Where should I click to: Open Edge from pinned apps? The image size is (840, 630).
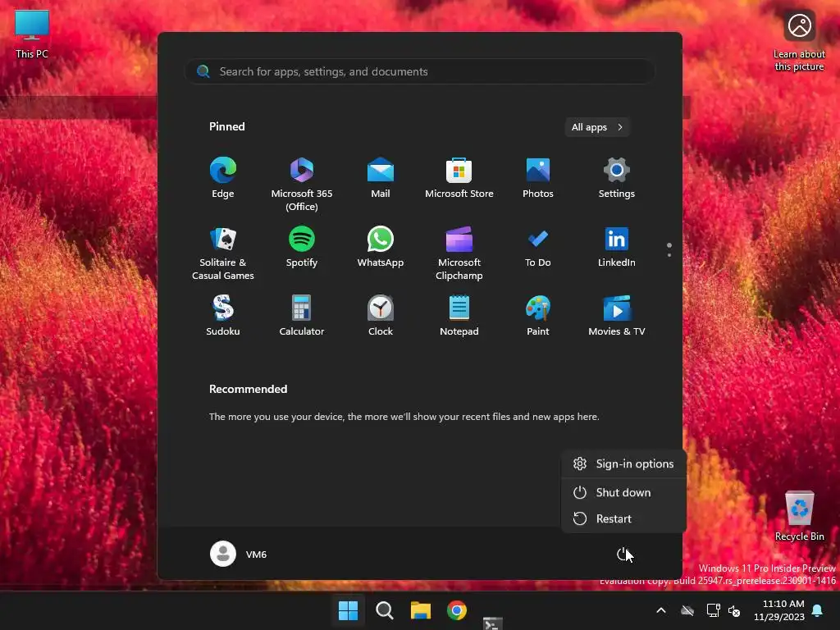(223, 177)
